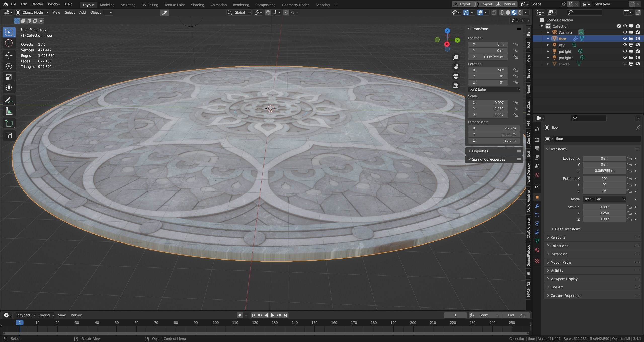This screenshot has width=644, height=342.
Task: Activate the Rotate tool
Action: (x=9, y=66)
